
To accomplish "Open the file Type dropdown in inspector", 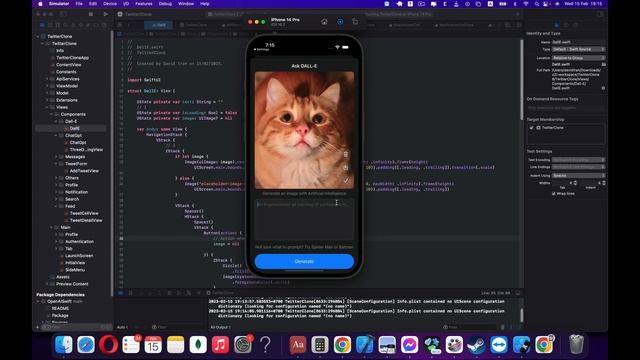I will [x=578, y=49].
